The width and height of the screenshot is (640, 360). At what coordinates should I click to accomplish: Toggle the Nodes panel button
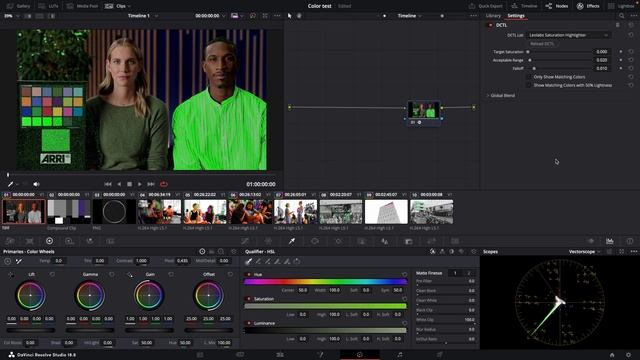click(x=557, y=6)
